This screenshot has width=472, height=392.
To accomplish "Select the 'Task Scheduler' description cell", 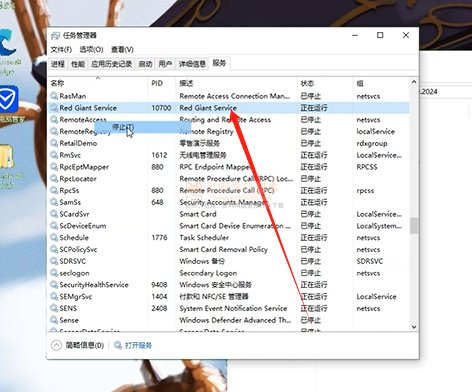I will pos(204,238).
